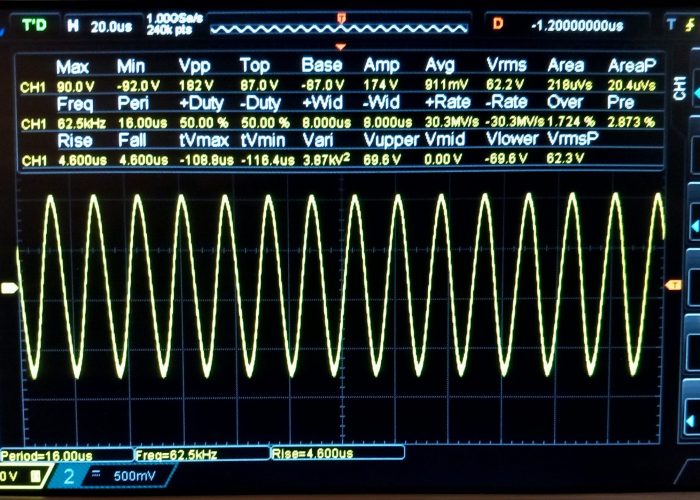
Task: Tap the AreaP measurement header
Action: pos(632,66)
